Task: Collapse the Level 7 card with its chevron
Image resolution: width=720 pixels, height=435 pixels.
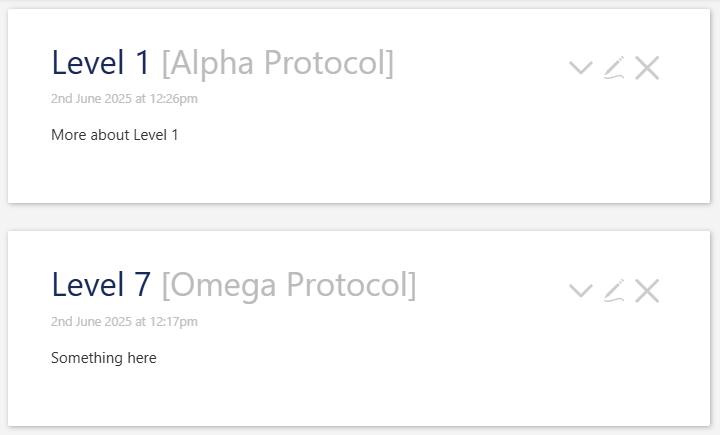Action: tap(581, 291)
